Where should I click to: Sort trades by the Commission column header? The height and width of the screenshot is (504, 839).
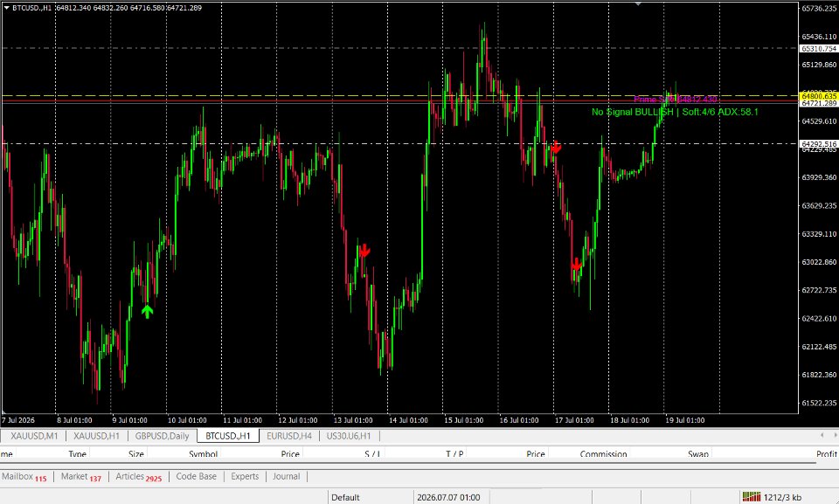[x=603, y=453]
